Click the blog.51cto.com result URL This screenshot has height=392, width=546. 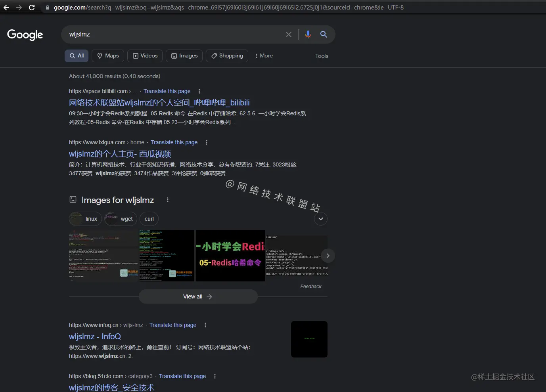click(x=96, y=376)
